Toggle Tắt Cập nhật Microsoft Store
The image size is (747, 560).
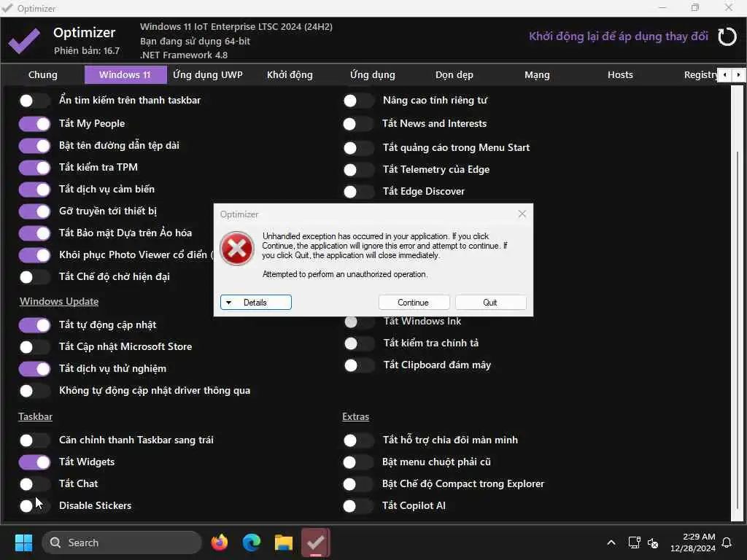pyautogui.click(x=34, y=347)
